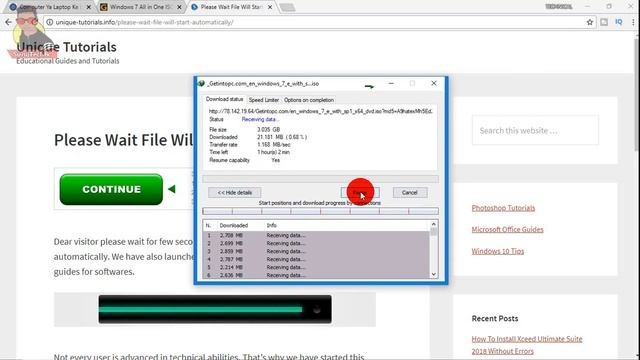Open the Download status tab
Screen dimensions: 640x360
click(224, 99)
